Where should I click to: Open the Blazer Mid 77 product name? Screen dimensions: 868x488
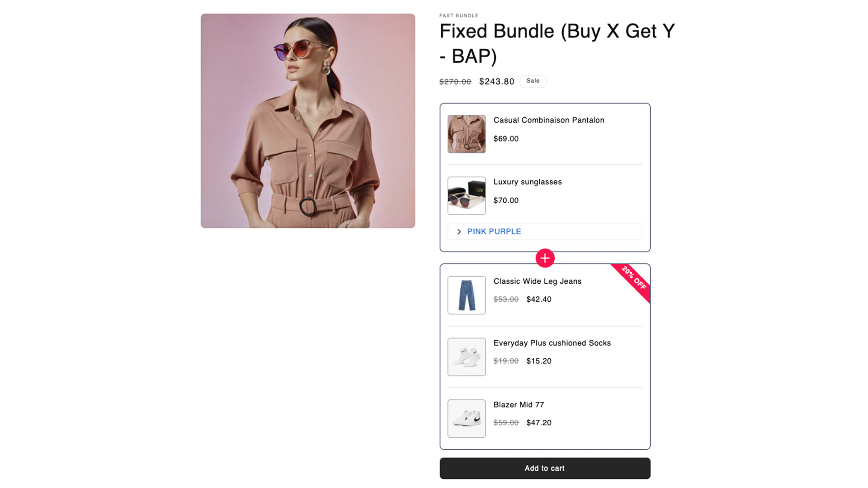[x=519, y=405]
